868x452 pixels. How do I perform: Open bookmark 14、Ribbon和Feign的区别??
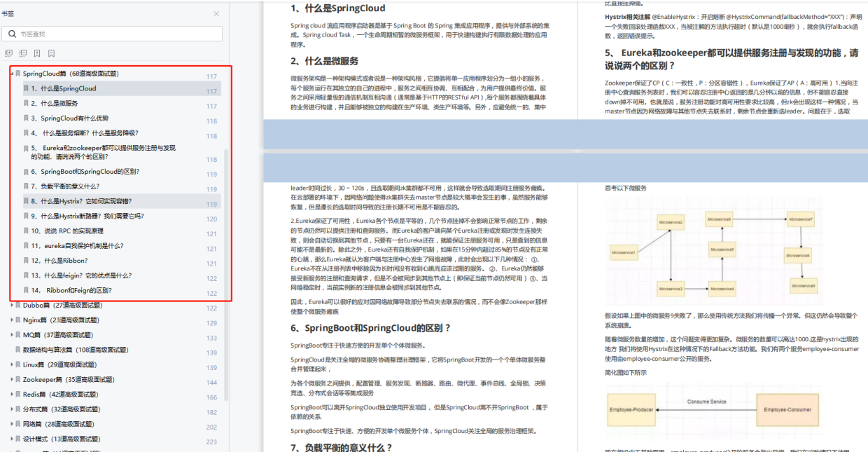tap(71, 290)
